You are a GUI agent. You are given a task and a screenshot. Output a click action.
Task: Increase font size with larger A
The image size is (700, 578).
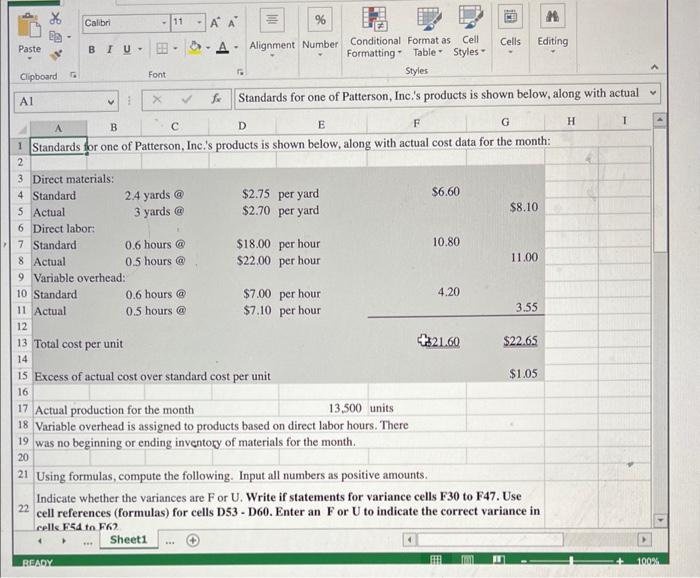coord(215,22)
